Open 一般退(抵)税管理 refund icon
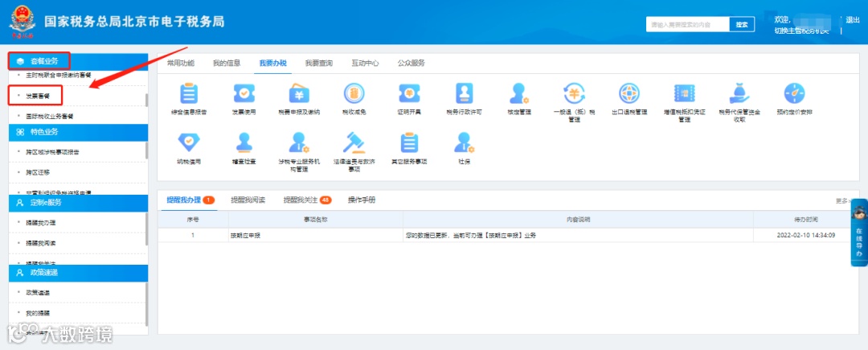This screenshot has width=868, height=350. click(574, 93)
